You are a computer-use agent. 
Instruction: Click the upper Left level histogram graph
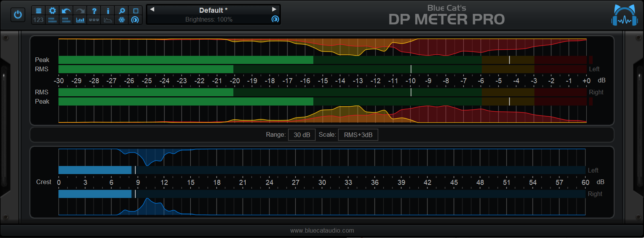323,47
